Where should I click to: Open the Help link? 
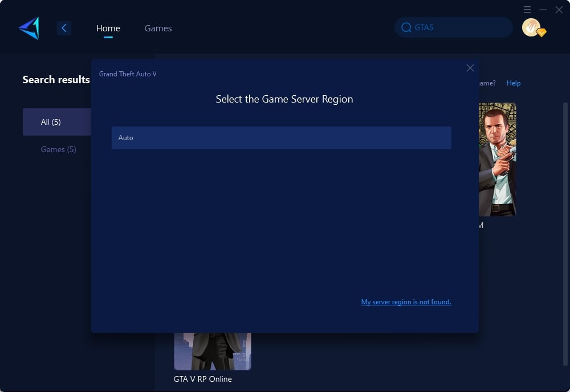[x=514, y=83]
